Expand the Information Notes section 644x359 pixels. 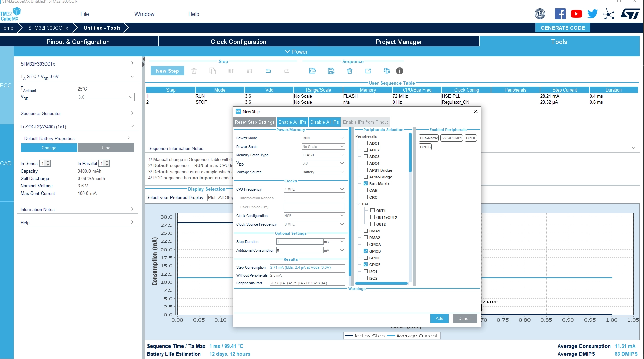[x=77, y=209]
